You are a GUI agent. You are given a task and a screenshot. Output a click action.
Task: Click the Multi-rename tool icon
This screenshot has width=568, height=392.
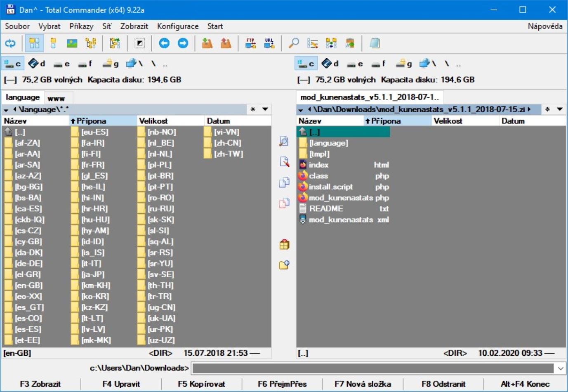(x=313, y=43)
